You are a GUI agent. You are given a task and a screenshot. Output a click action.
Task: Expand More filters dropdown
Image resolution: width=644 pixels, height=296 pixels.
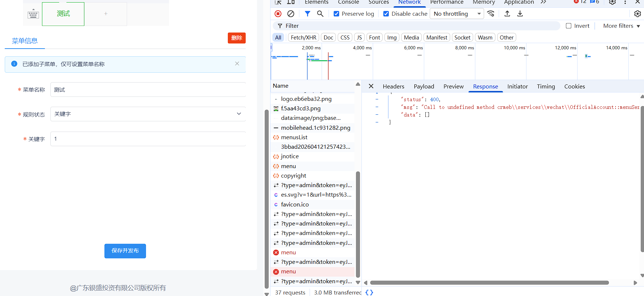621,26
